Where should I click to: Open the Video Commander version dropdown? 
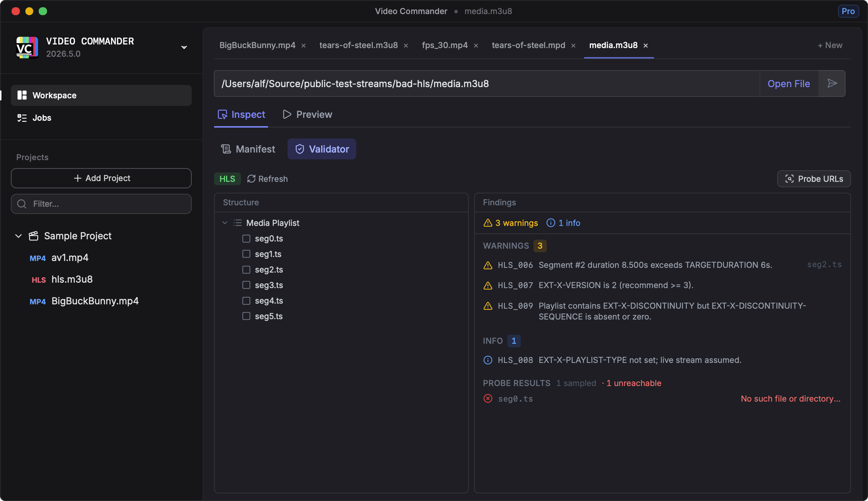(x=184, y=47)
